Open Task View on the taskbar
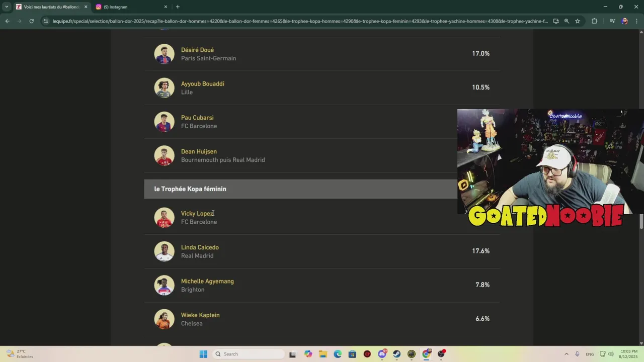Viewport: 644px width, 362px height. click(292, 354)
